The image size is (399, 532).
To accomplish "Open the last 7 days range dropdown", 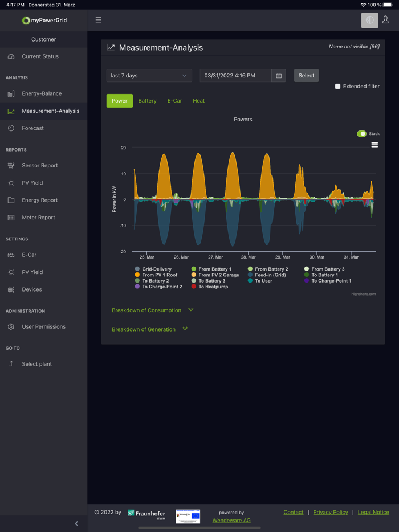I will pyautogui.click(x=149, y=76).
